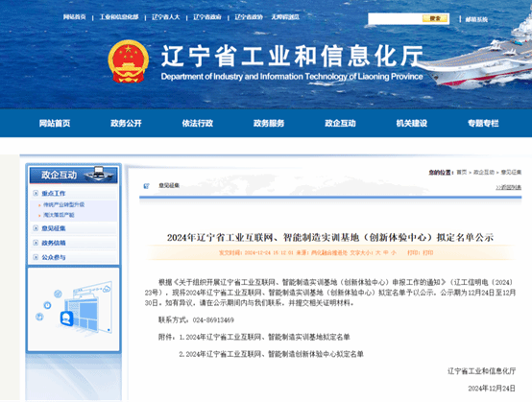Open 工业和信息化部 top link

pyautogui.click(x=119, y=17)
